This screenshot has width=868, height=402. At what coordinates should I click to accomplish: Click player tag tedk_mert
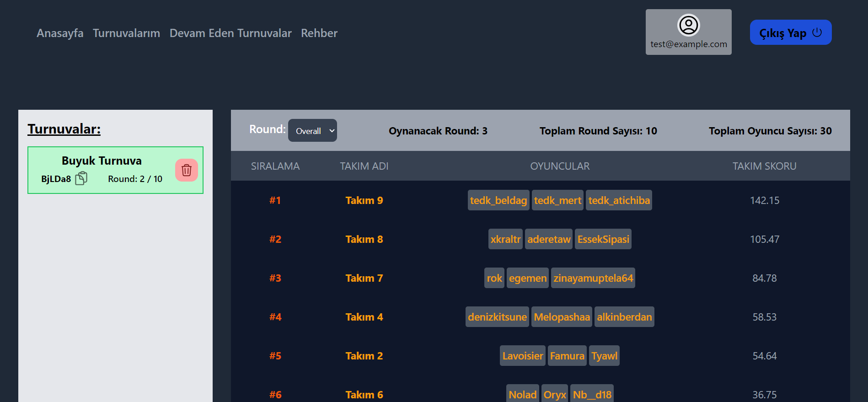(557, 200)
